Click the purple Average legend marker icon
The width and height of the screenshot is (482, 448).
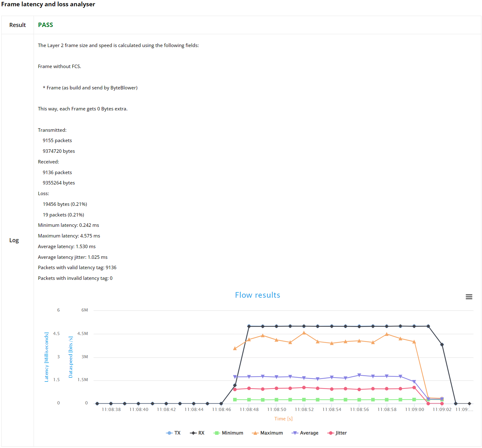point(294,433)
